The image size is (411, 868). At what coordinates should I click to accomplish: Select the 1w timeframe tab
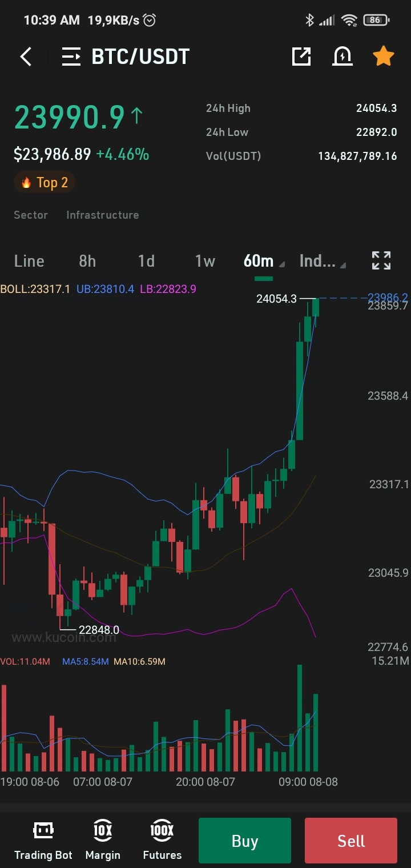(205, 261)
